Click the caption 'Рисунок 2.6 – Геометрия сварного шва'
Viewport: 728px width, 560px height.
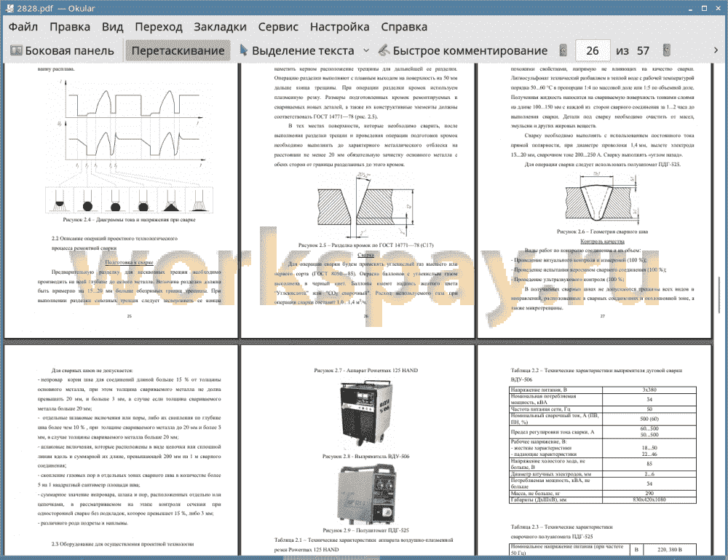(x=602, y=232)
